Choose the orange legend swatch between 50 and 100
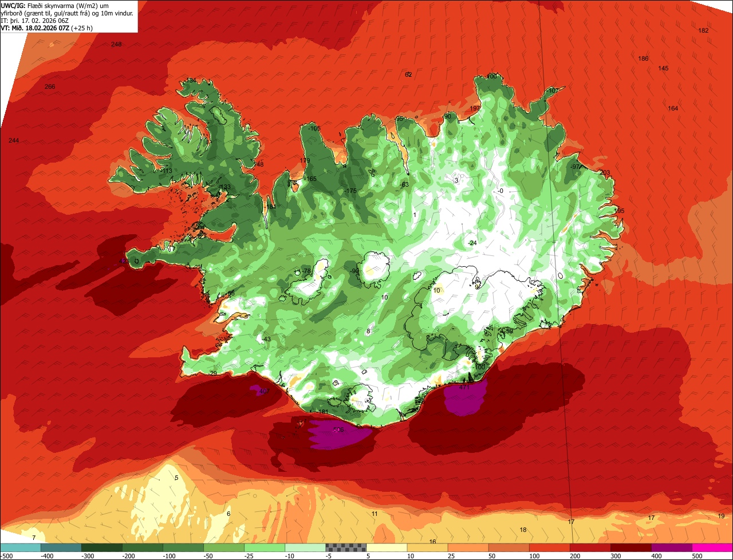This screenshot has height=560, width=733. point(509,547)
